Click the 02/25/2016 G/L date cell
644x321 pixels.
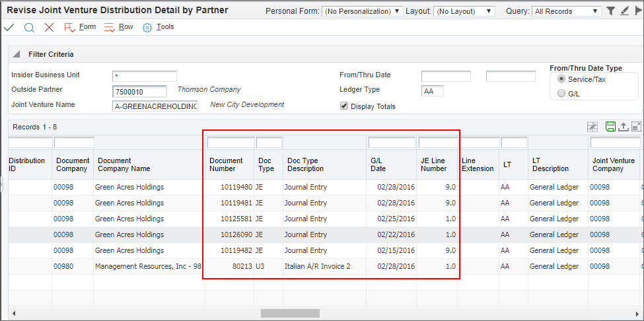coord(392,219)
